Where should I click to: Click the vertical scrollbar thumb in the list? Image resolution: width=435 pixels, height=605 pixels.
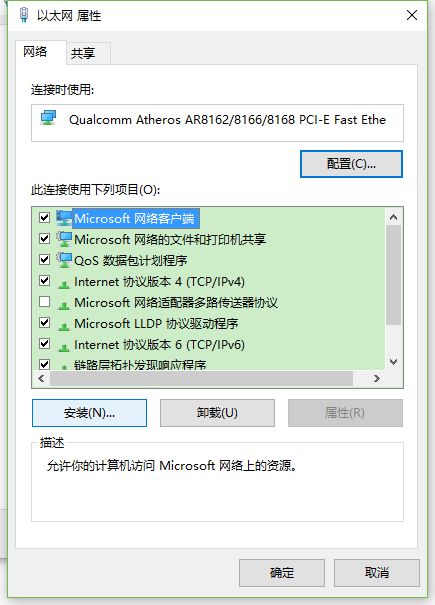click(x=394, y=275)
